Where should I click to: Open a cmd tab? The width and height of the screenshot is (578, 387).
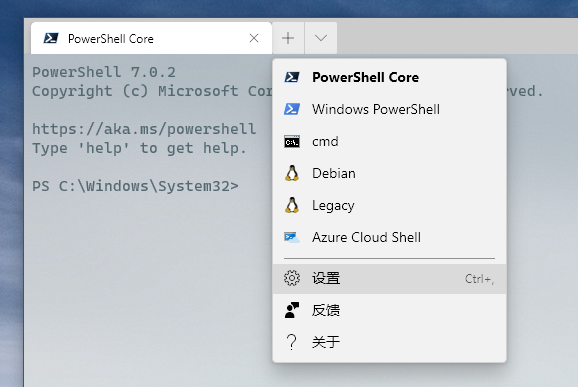[389, 142]
